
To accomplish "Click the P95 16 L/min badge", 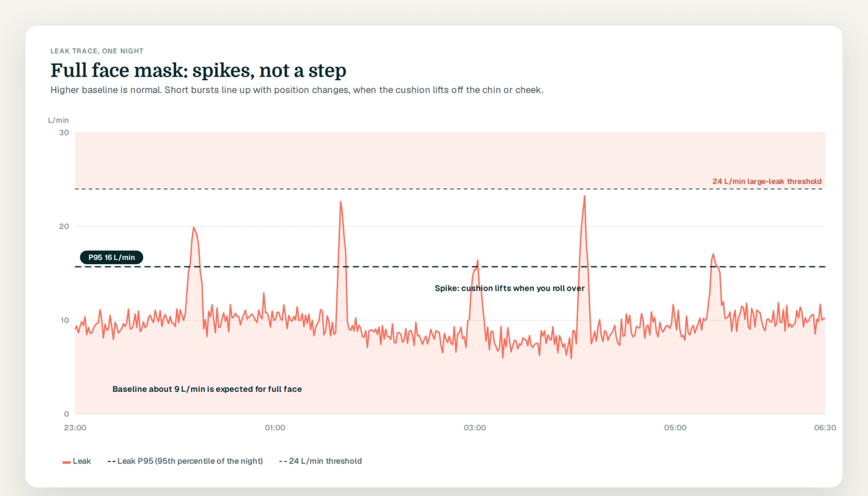I will point(112,257).
